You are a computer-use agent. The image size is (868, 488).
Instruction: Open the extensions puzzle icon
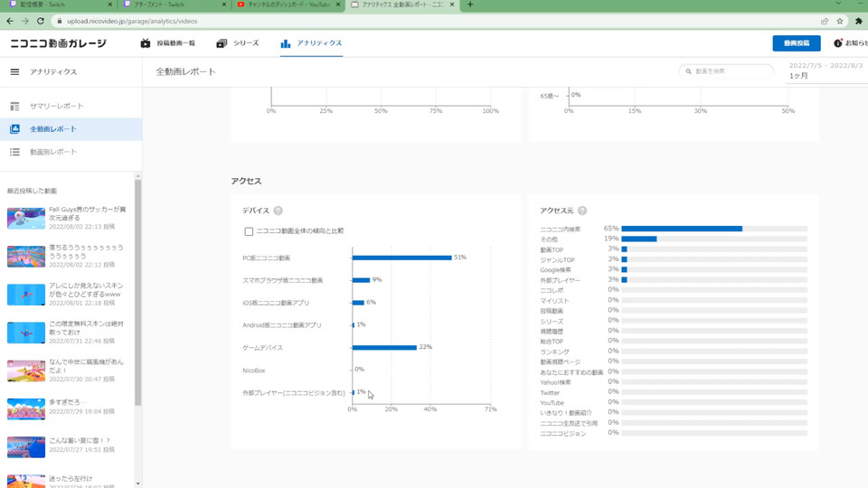(x=859, y=21)
